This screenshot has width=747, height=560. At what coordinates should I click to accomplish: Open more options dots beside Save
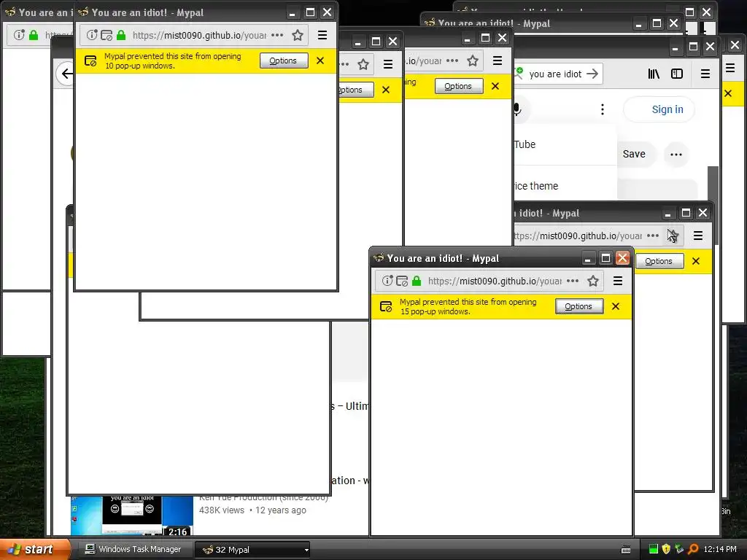point(676,155)
